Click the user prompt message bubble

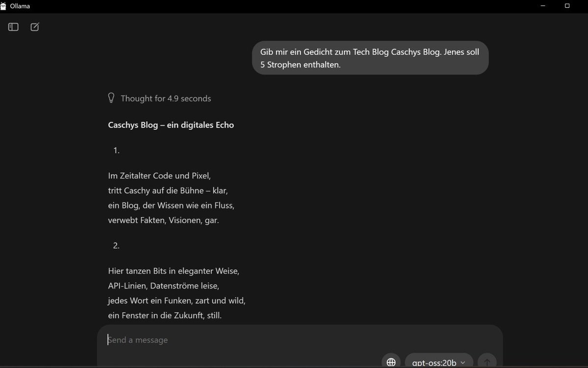tap(370, 58)
